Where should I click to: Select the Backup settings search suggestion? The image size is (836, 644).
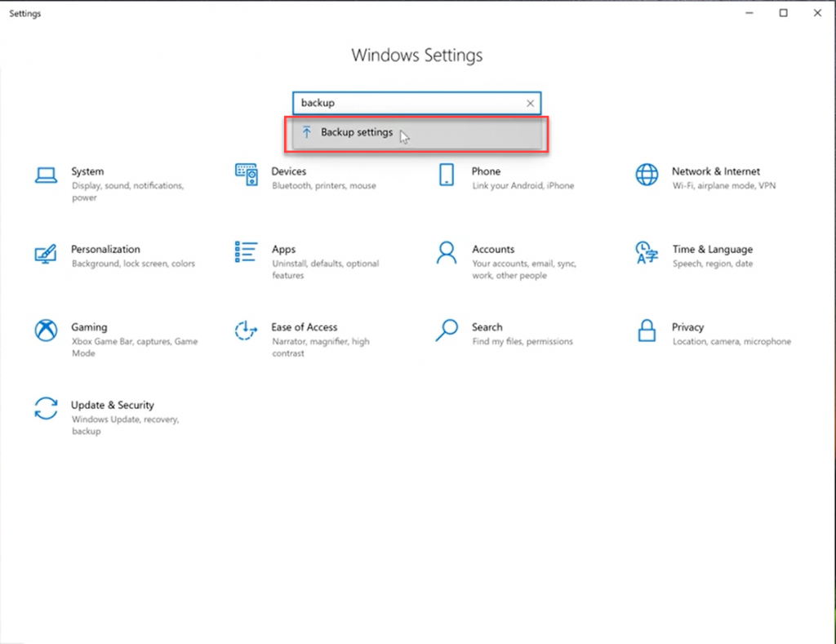point(417,133)
